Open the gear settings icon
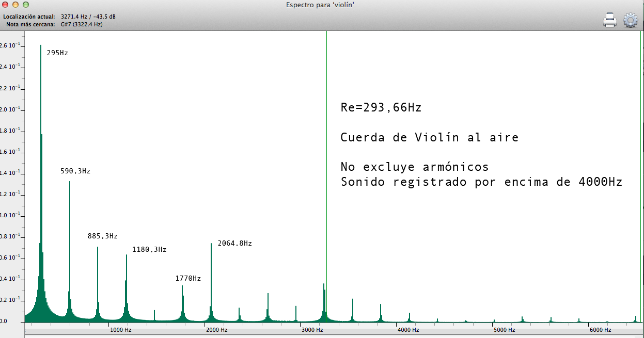The height and width of the screenshot is (338, 644). 631,20
